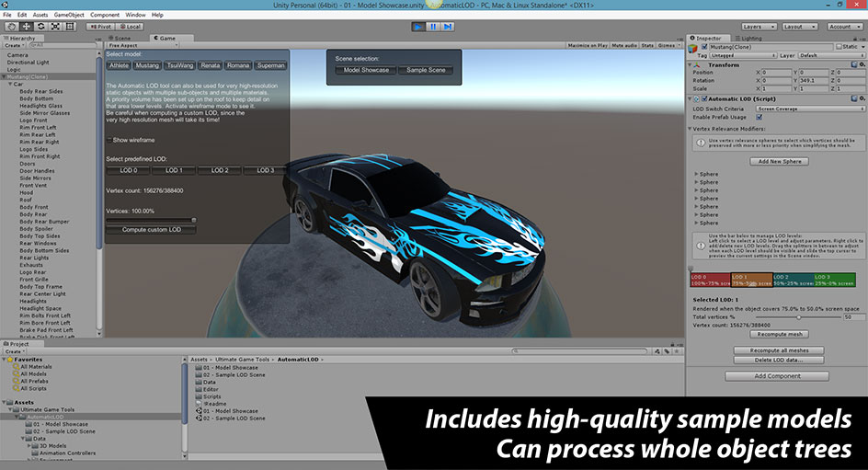This screenshot has height=470, width=868.
Task: Open the File menu
Action: pyautogui.click(x=7, y=15)
